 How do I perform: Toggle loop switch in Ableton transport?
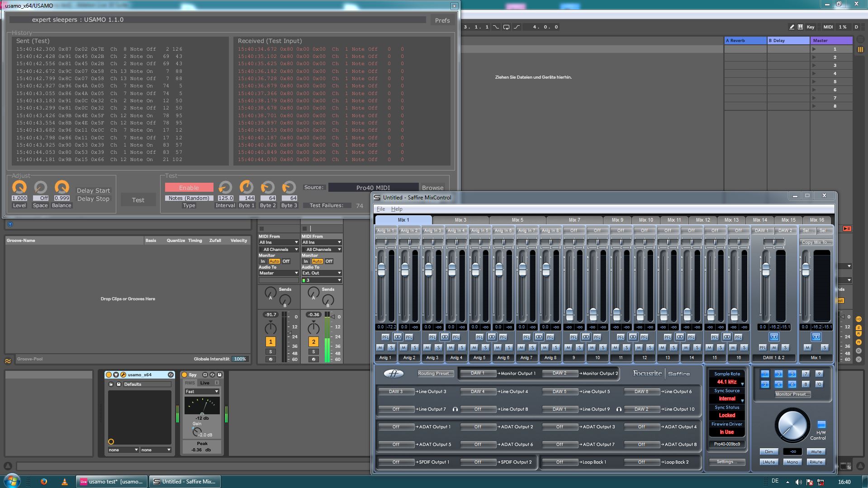pyautogui.click(x=506, y=27)
